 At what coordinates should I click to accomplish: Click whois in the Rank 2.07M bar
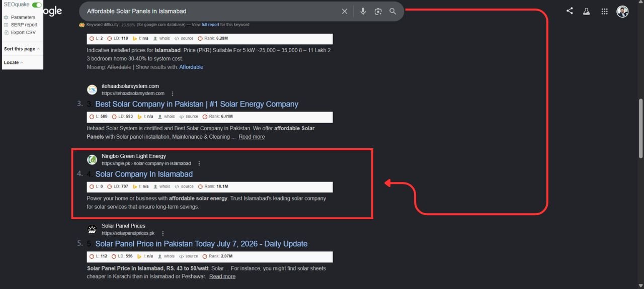click(167, 256)
